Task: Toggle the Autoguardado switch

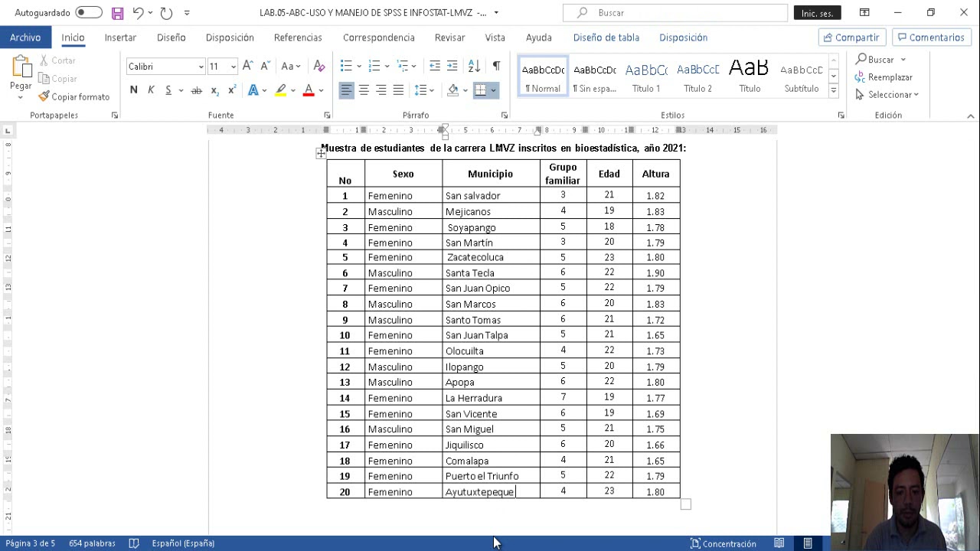Action: (89, 13)
